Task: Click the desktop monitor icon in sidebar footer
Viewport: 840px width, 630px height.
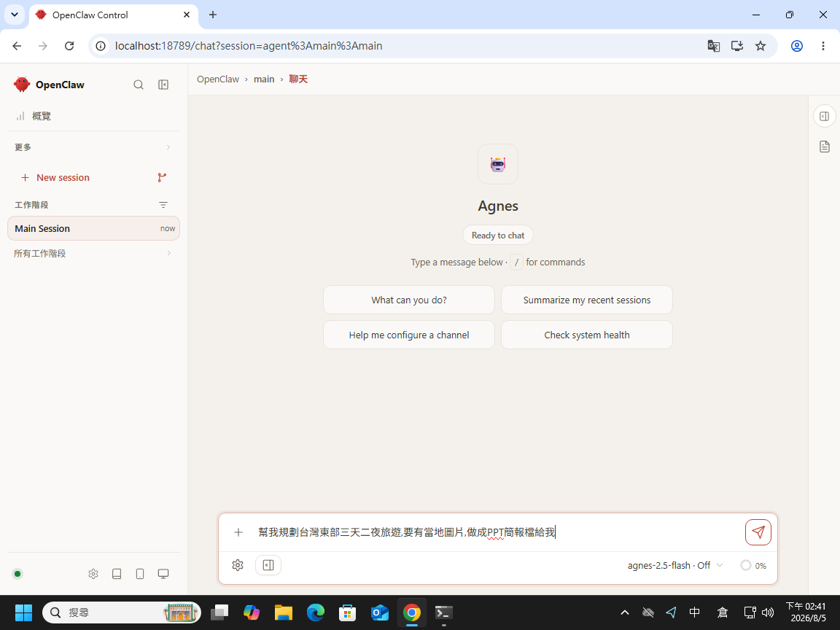Action: pos(163,574)
